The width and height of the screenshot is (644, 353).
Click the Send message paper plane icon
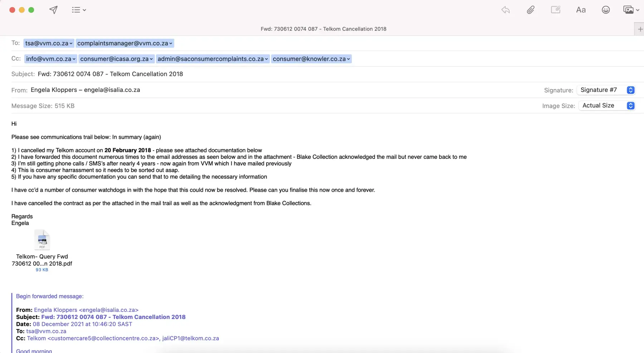click(53, 10)
